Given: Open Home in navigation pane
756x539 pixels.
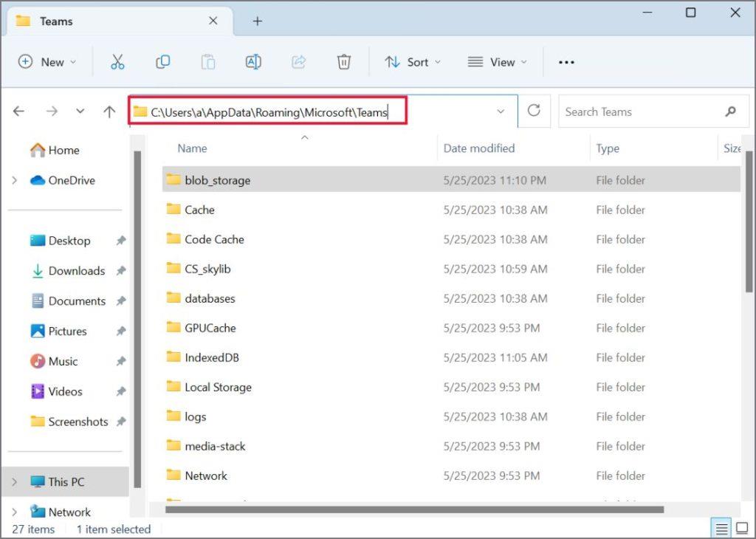Looking at the screenshot, I should [x=55, y=150].
